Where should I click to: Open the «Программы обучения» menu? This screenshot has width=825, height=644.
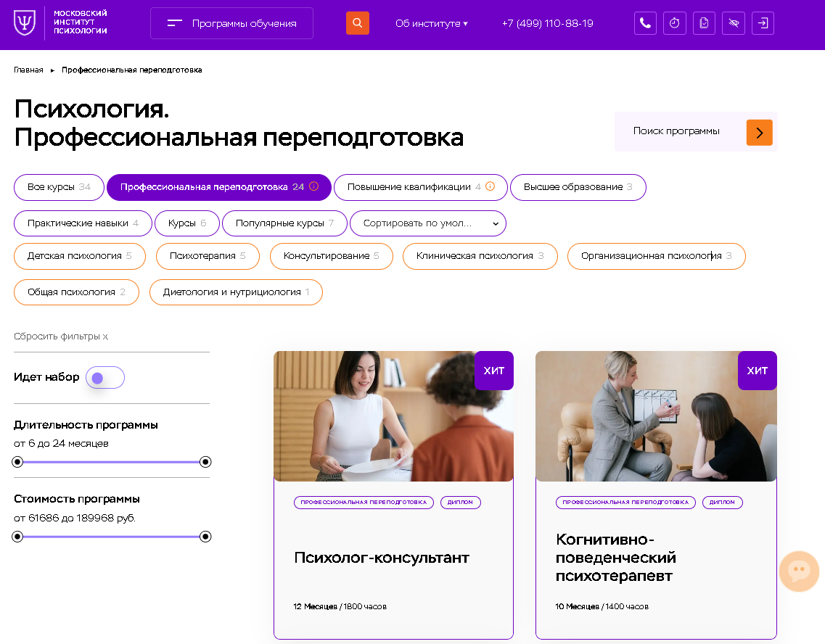pos(231,22)
